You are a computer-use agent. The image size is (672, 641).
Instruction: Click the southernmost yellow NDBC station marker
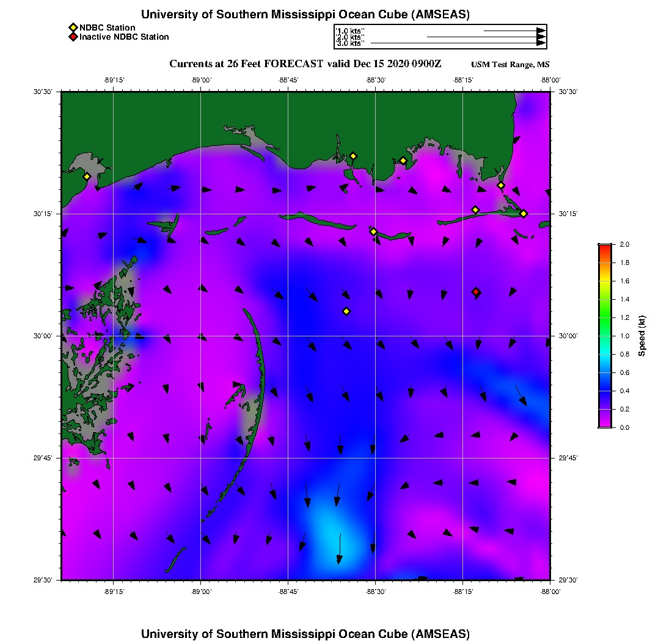click(346, 311)
